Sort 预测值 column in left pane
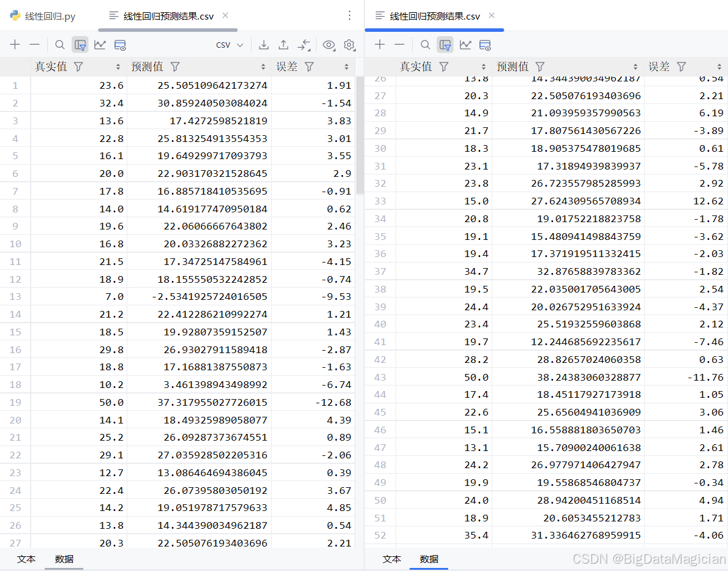 point(263,67)
